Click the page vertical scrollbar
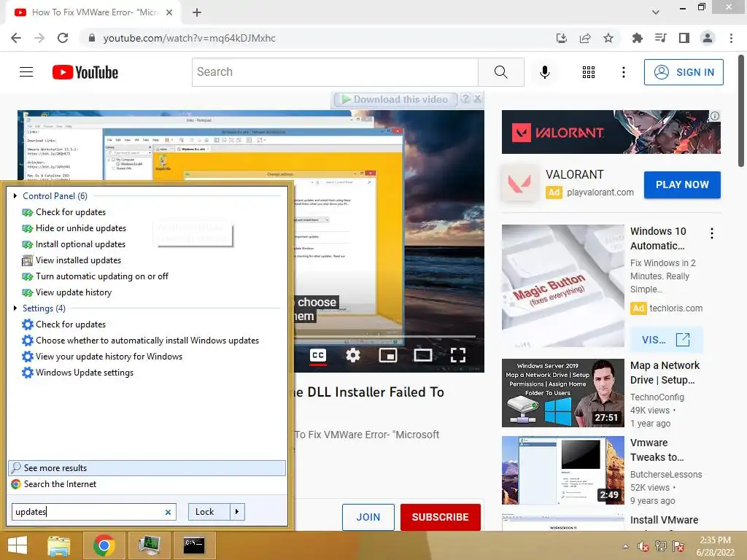747x560 pixels. (741, 111)
